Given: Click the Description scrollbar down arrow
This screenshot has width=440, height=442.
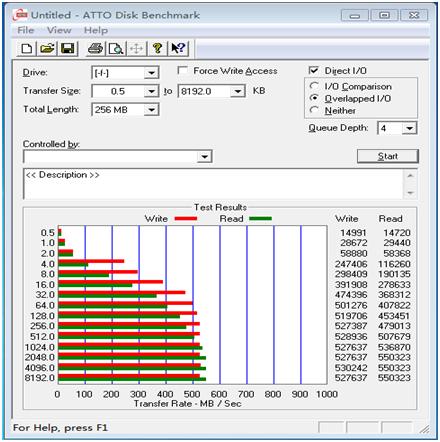Looking at the screenshot, I should click(410, 193).
